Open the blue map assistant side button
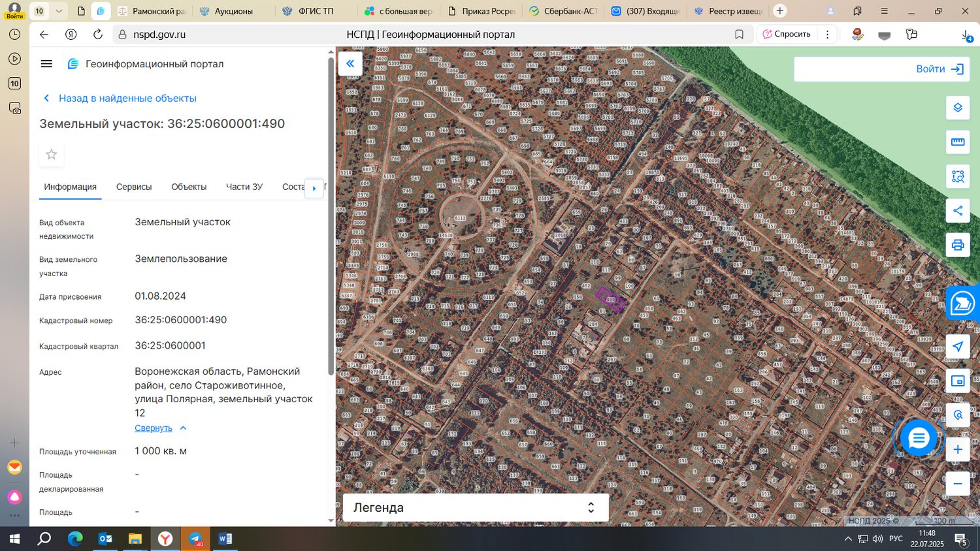980x551 pixels. point(962,303)
